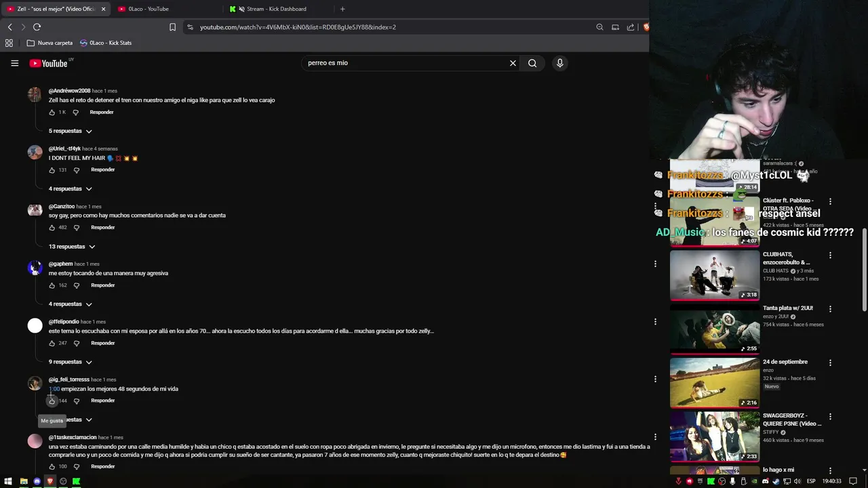Open options for CLUBHATS video
This screenshot has width=868, height=488.
tap(830, 256)
